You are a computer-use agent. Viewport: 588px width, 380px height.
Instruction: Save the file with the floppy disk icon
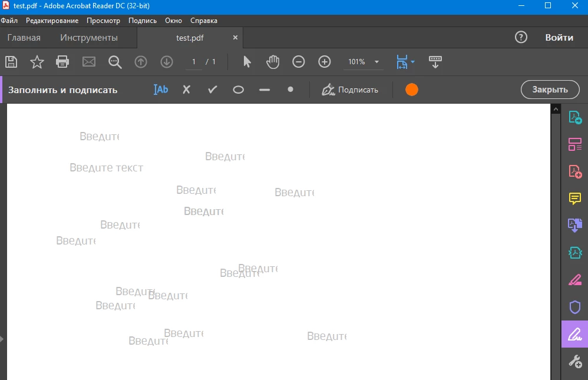(11, 61)
